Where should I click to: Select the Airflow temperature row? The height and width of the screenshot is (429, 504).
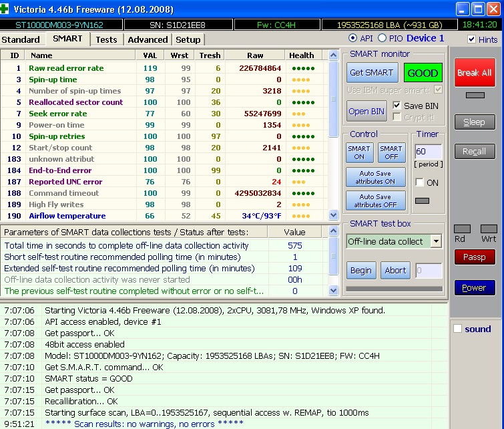164,216
